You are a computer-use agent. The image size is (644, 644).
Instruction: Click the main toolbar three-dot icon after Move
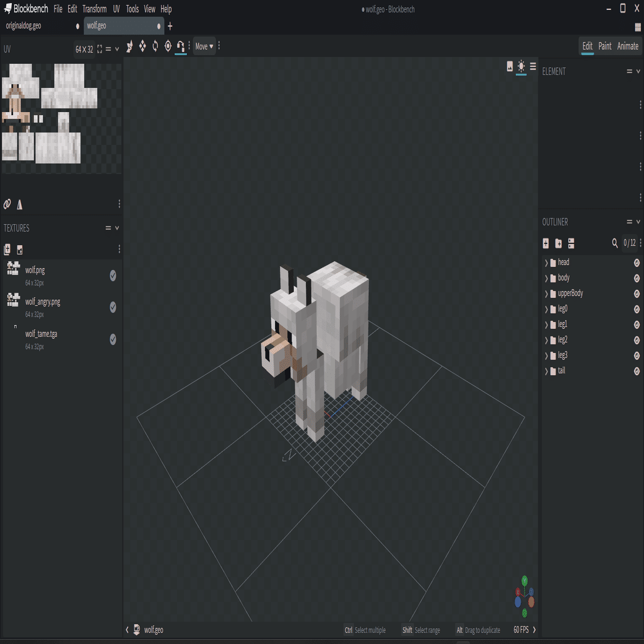click(x=219, y=46)
